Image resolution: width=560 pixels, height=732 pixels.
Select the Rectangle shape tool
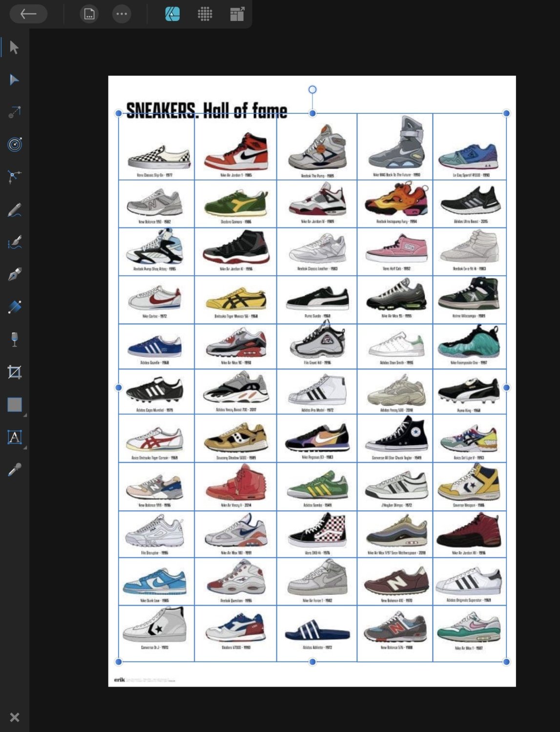pyautogui.click(x=14, y=405)
